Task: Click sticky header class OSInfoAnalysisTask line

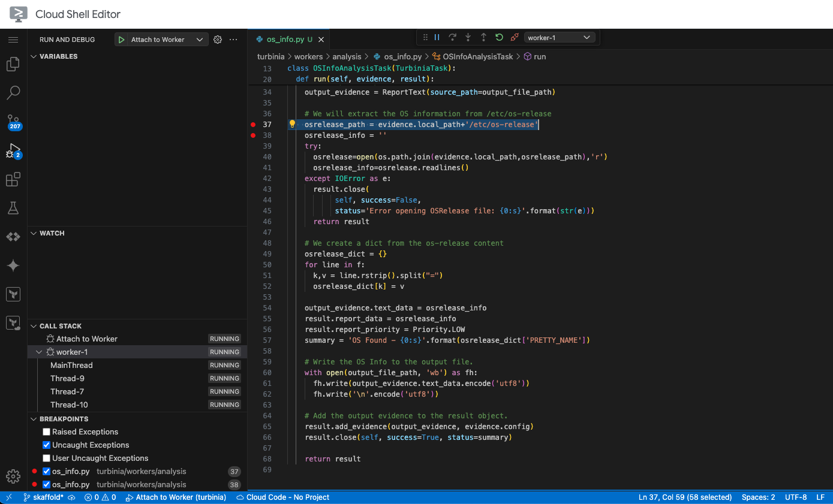Action: pos(371,68)
